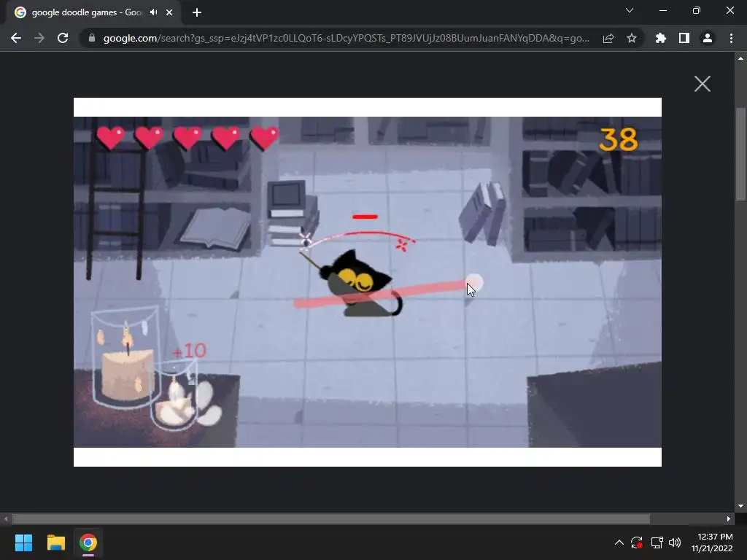The image size is (747, 560).
Task: Click the page scroll-up arrow
Action: click(x=740, y=58)
